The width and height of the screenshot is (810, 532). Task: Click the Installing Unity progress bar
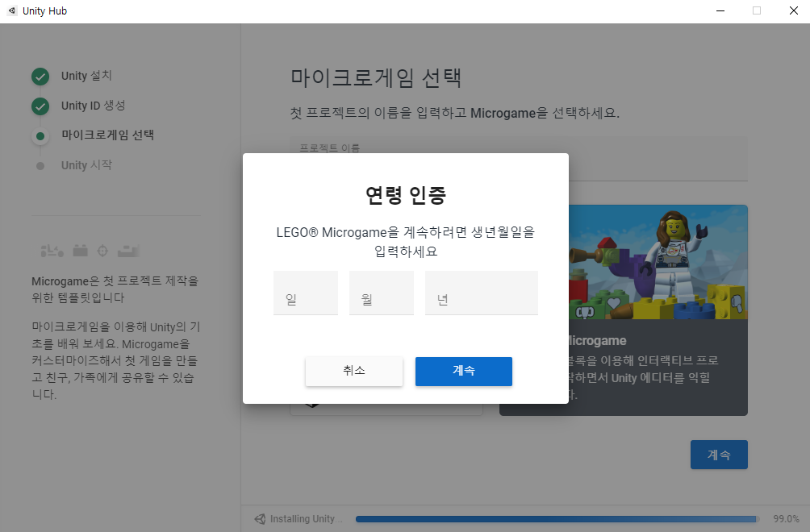pyautogui.click(x=557, y=519)
